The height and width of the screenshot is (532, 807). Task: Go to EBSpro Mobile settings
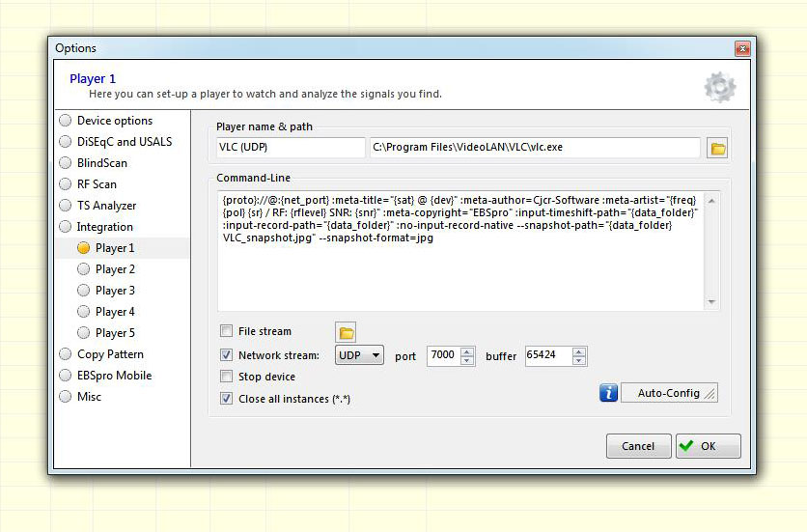pos(114,376)
